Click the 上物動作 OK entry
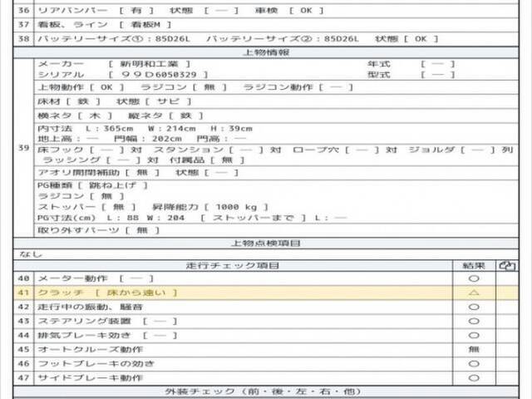Viewport: 532px width, 399px height. coord(81,87)
